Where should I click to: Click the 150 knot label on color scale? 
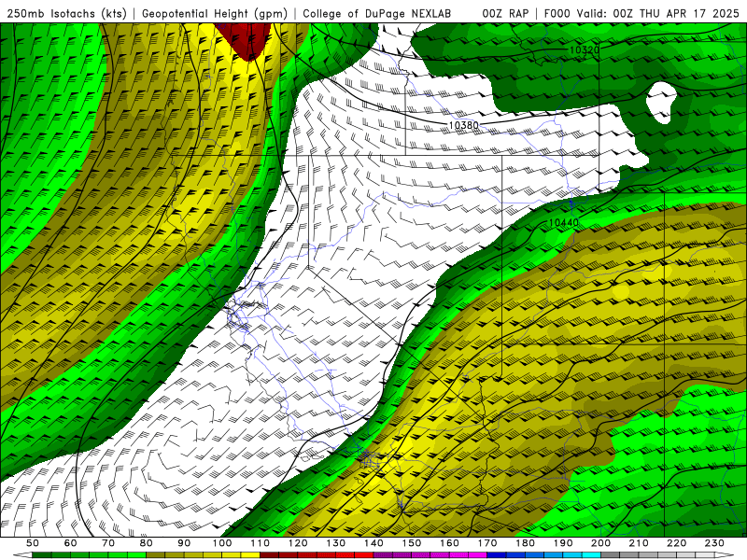tap(411, 543)
